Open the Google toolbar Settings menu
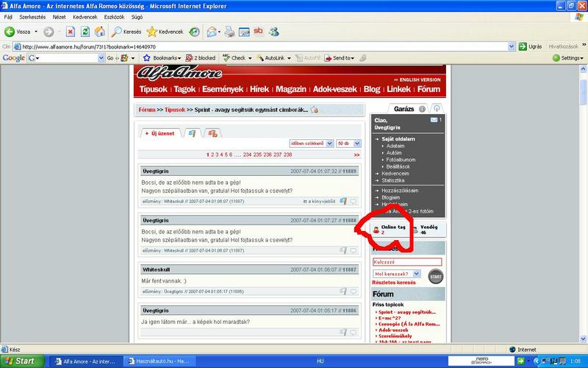This screenshot has height=368, width=588. coord(568,58)
